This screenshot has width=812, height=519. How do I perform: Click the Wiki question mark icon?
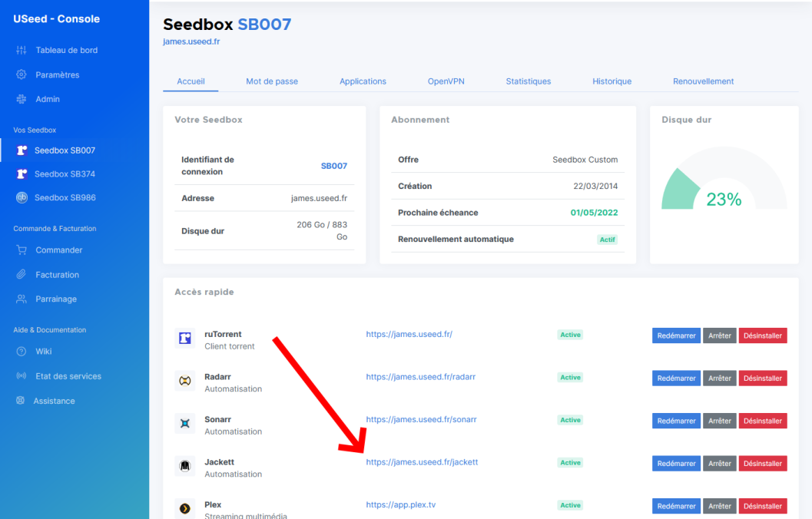coord(22,352)
